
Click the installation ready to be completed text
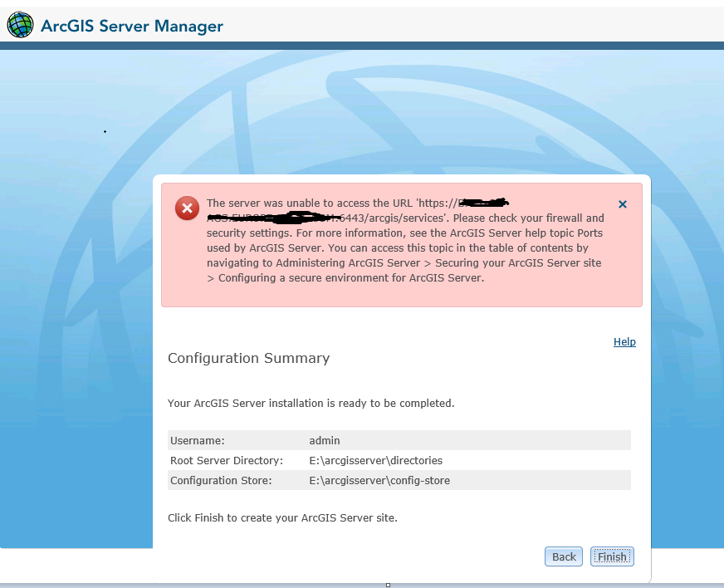pyautogui.click(x=311, y=404)
